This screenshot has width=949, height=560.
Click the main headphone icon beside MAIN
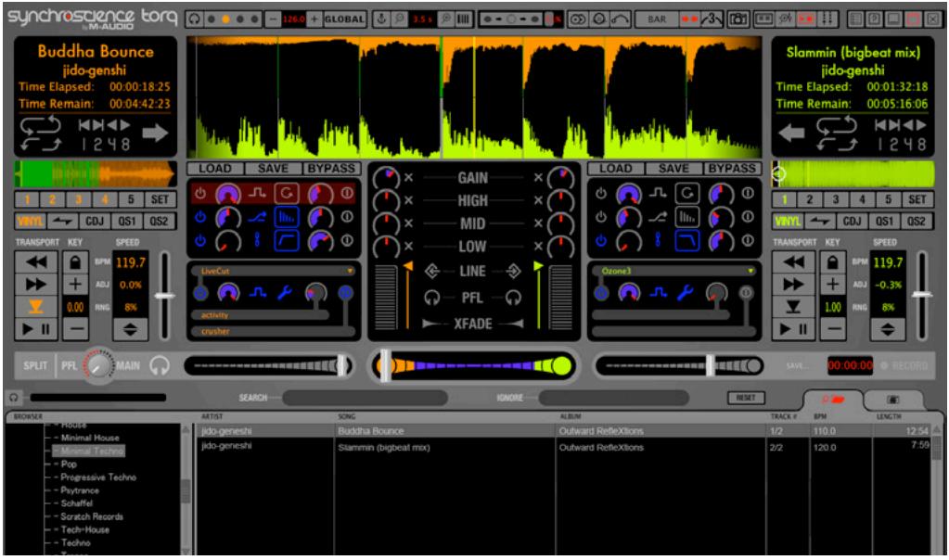point(160,366)
